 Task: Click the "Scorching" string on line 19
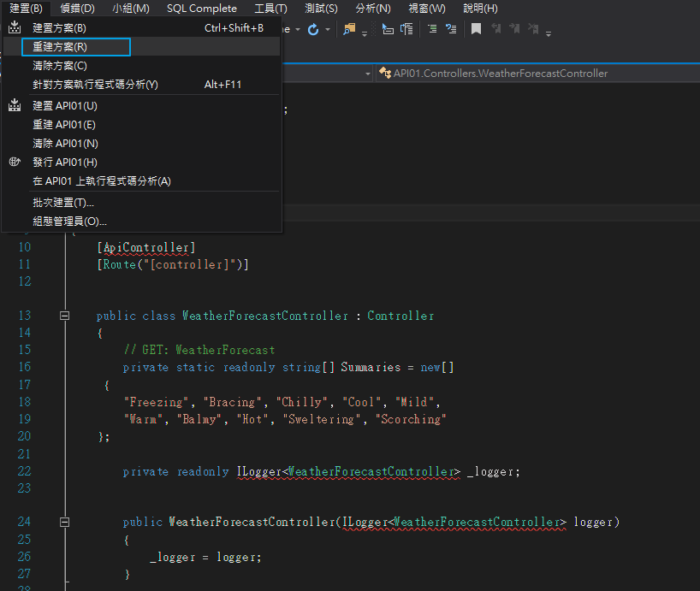(411, 419)
